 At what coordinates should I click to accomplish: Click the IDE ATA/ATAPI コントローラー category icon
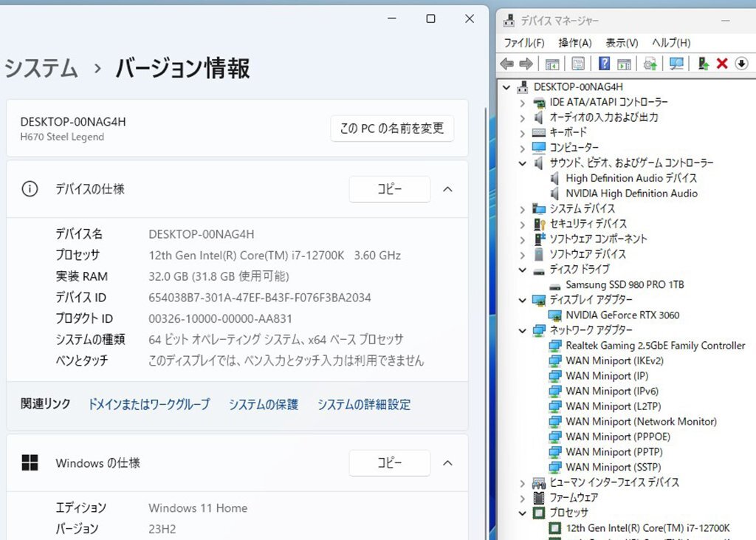point(538,102)
